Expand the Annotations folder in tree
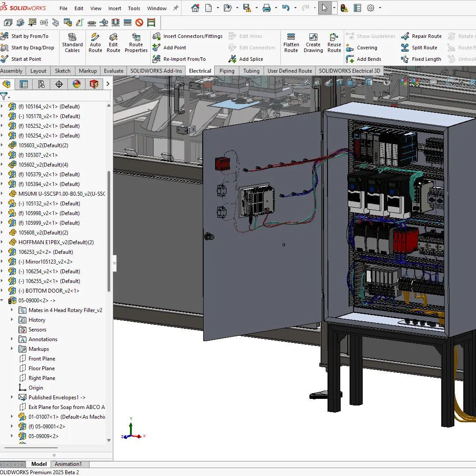The width and height of the screenshot is (476, 476). (12, 339)
